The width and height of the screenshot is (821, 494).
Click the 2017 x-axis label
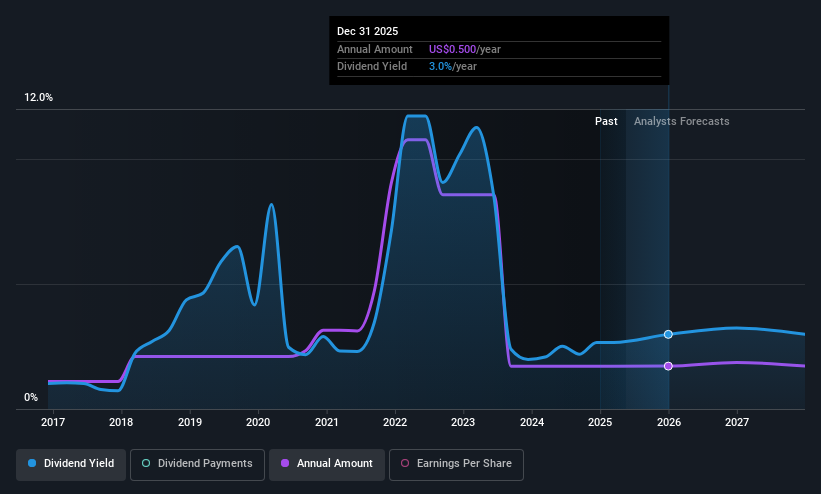pyautogui.click(x=53, y=422)
